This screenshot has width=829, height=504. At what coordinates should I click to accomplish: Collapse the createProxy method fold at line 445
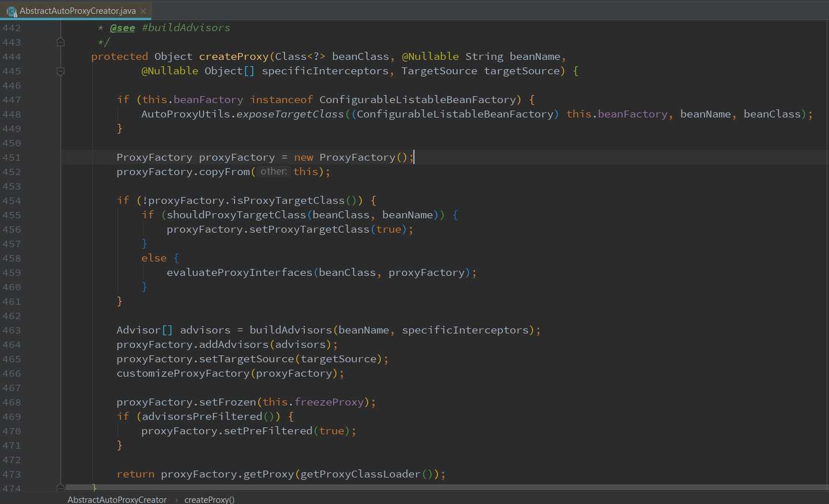[x=61, y=71]
